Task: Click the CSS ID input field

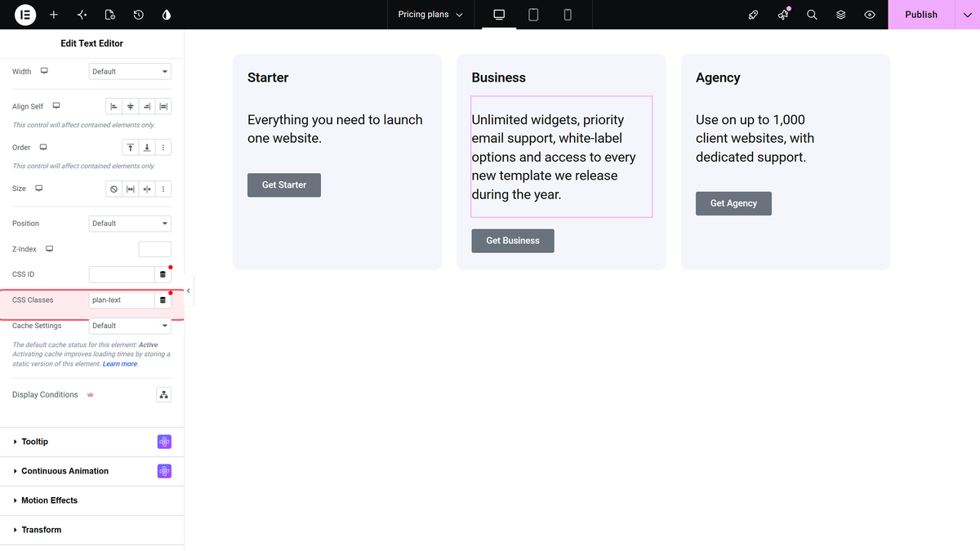Action: click(122, 275)
